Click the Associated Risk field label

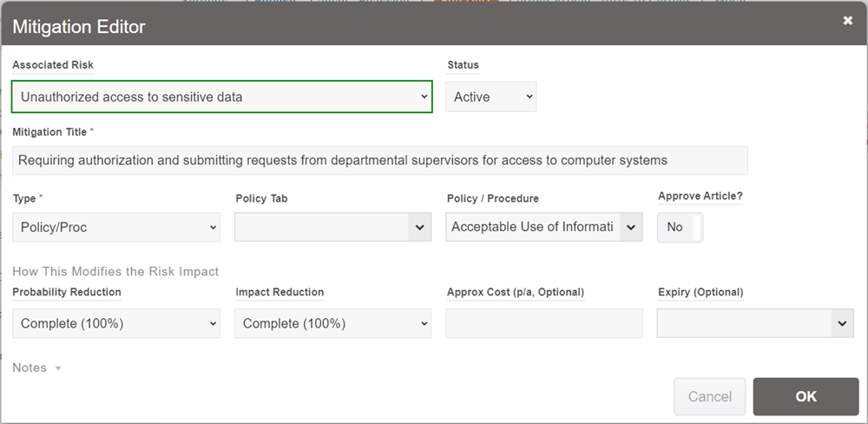tap(53, 65)
